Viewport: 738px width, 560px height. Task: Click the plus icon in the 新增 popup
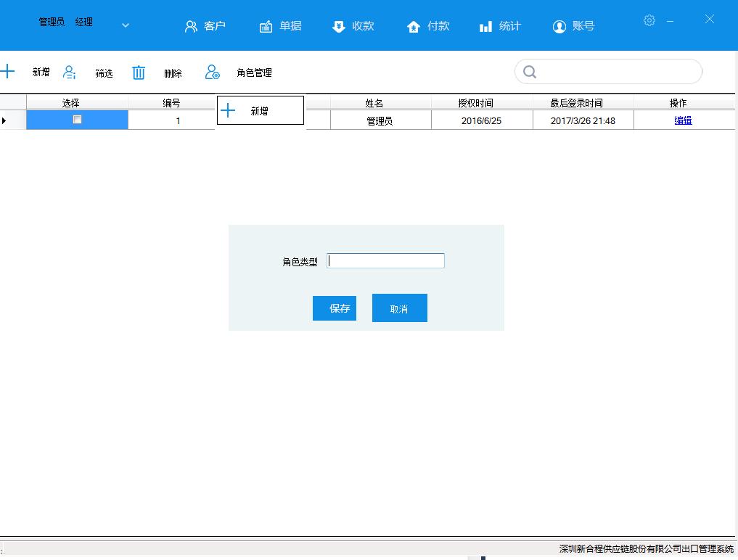(228, 110)
